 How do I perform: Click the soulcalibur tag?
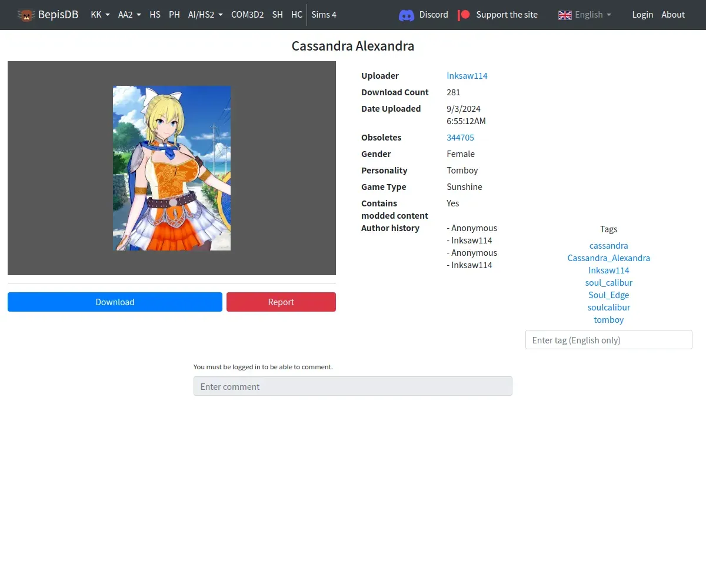point(609,308)
